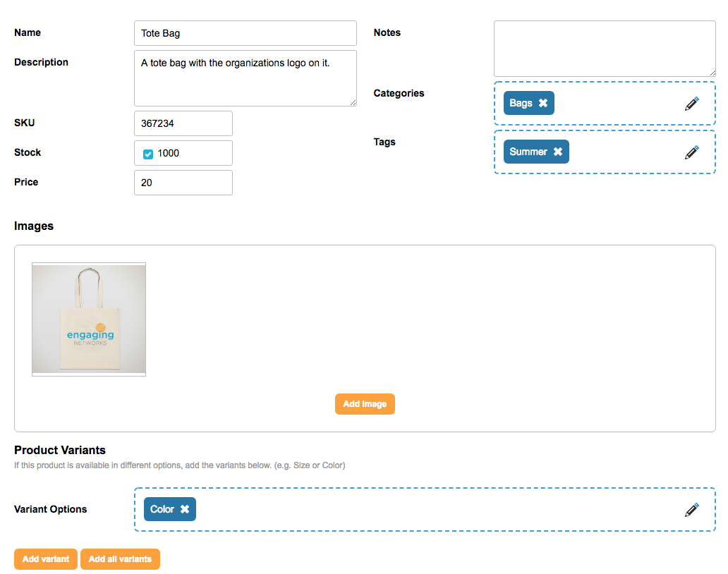
Task: Remove the Color variant option
Action: point(185,509)
